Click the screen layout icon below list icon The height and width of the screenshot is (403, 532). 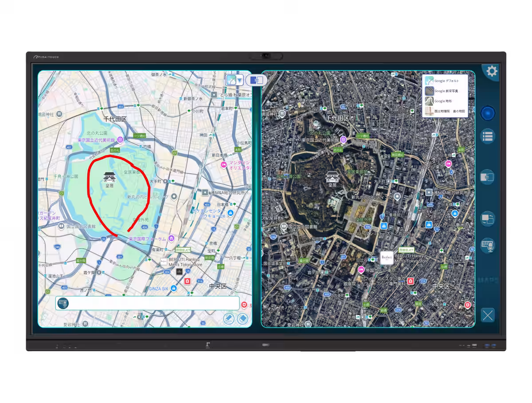(x=488, y=177)
